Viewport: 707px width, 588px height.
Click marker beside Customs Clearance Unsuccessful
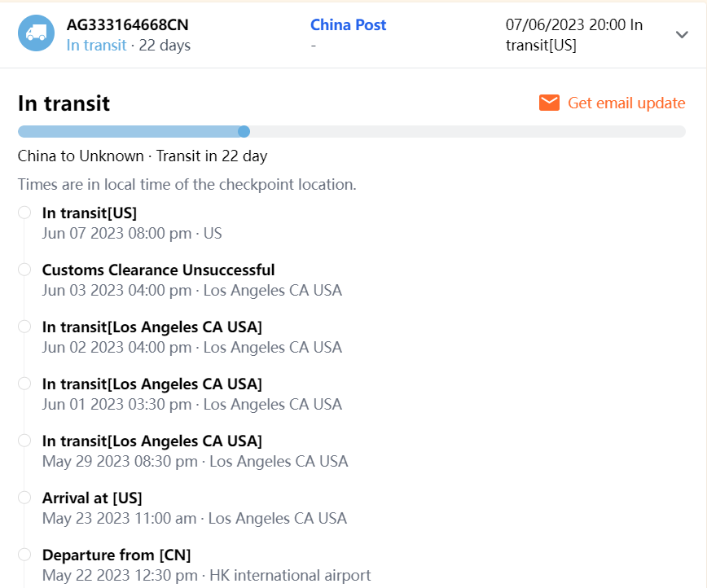tap(24, 270)
